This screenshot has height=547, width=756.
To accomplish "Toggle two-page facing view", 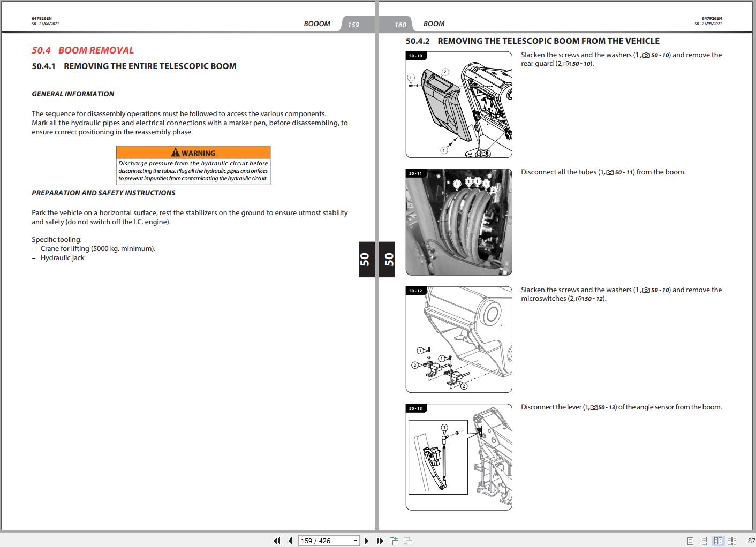I will pyautogui.click(x=718, y=541).
